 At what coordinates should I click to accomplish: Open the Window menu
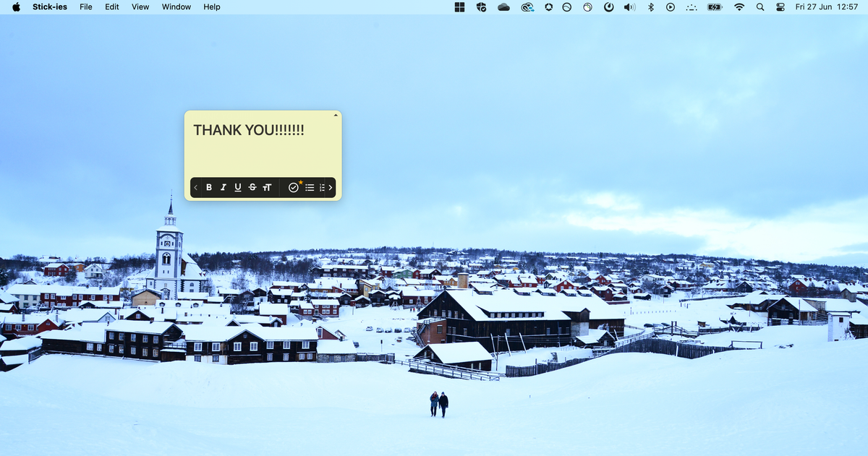click(x=176, y=7)
